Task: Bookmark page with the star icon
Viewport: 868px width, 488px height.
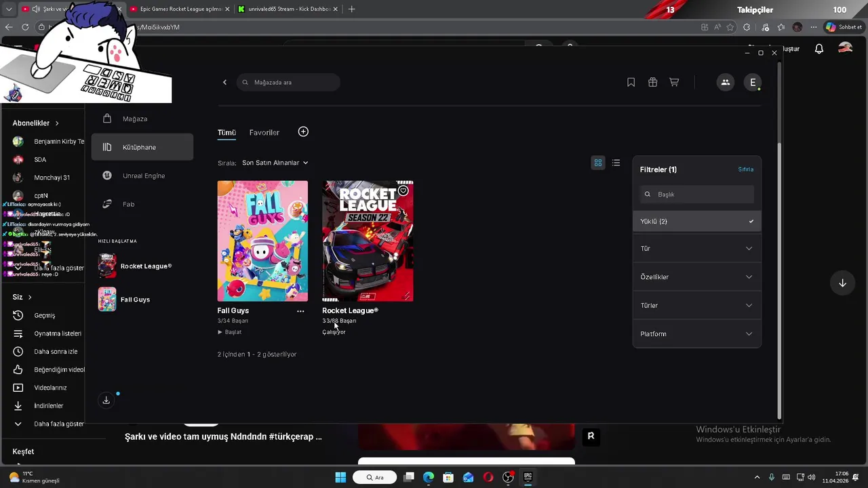Action: pyautogui.click(x=730, y=27)
